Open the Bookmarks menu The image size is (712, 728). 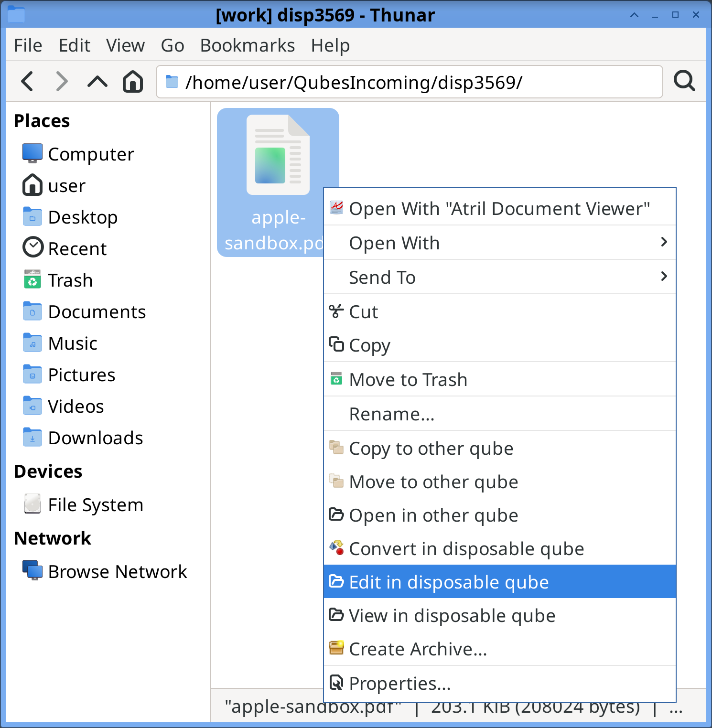(248, 45)
